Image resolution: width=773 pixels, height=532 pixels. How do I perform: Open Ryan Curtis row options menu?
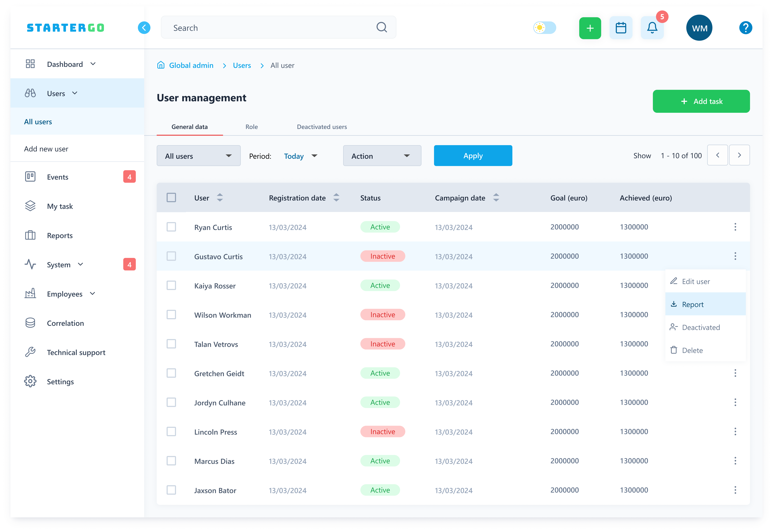pos(735,227)
